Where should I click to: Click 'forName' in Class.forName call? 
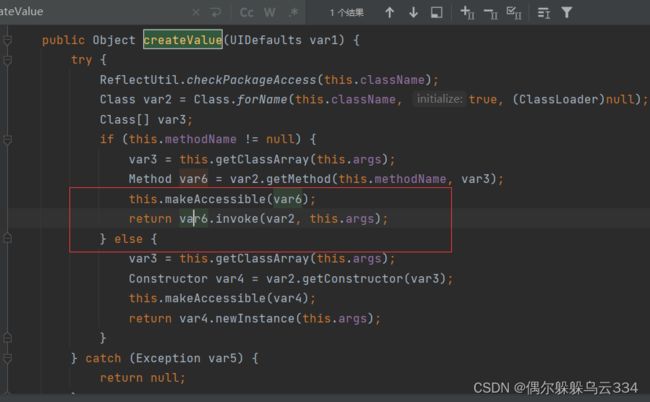(x=262, y=99)
